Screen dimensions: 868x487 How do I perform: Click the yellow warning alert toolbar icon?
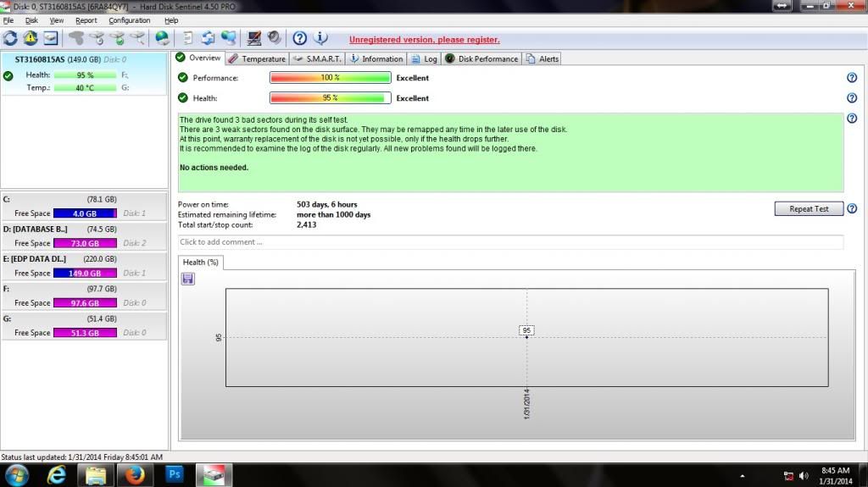31,38
